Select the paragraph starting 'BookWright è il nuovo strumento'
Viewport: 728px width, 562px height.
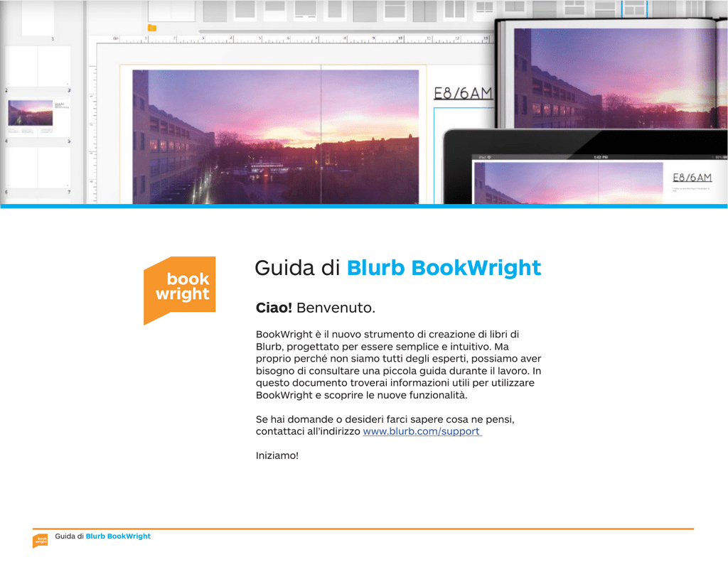(398, 364)
